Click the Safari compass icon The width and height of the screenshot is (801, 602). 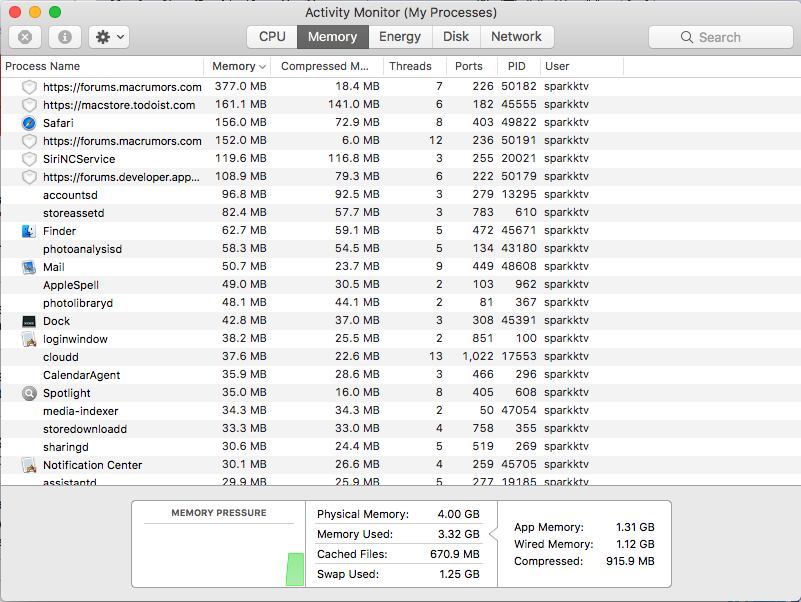click(x=29, y=123)
